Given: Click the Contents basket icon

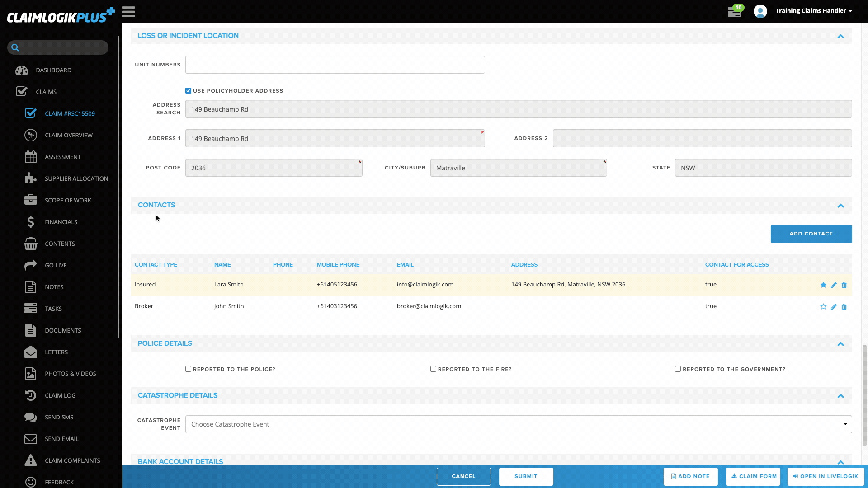Looking at the screenshot, I should 31,244.
